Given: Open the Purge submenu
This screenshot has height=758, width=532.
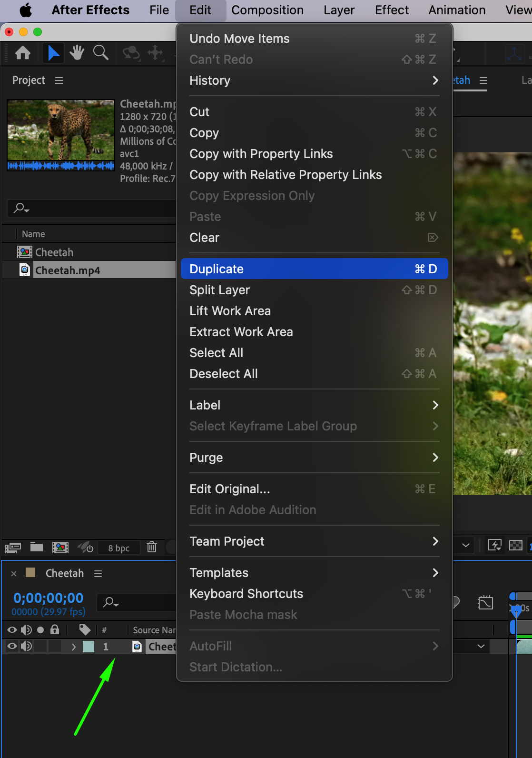Looking at the screenshot, I should tap(314, 458).
